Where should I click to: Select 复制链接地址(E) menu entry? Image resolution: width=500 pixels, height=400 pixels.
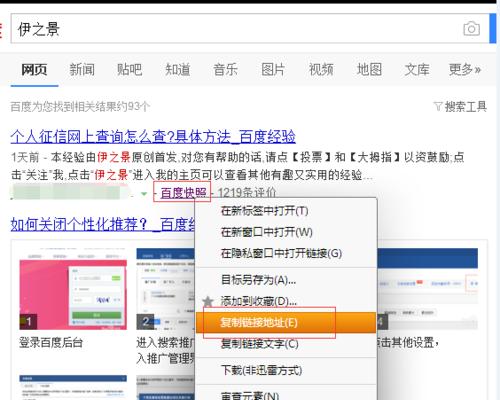(286, 322)
